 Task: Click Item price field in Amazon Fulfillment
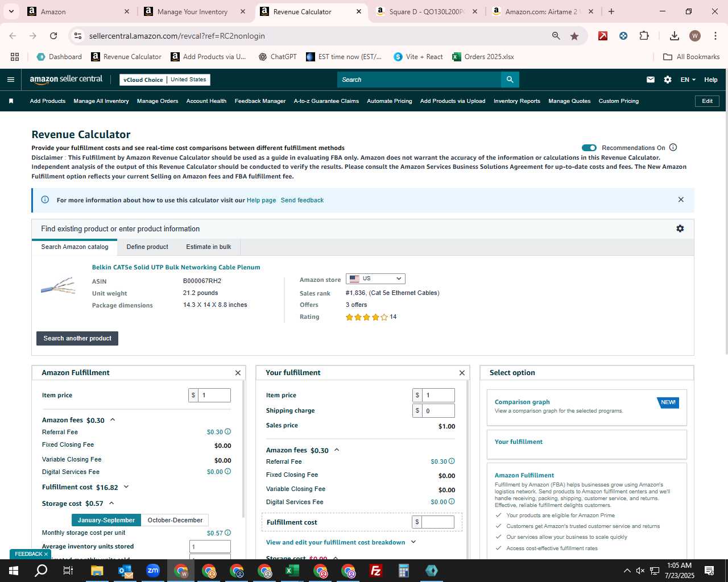pyautogui.click(x=214, y=395)
